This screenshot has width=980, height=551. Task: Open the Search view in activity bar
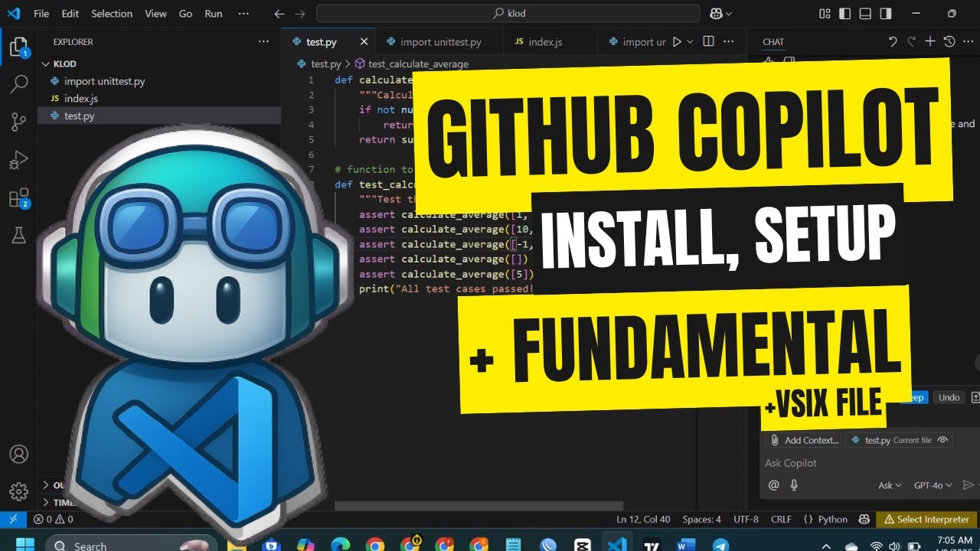tap(18, 83)
